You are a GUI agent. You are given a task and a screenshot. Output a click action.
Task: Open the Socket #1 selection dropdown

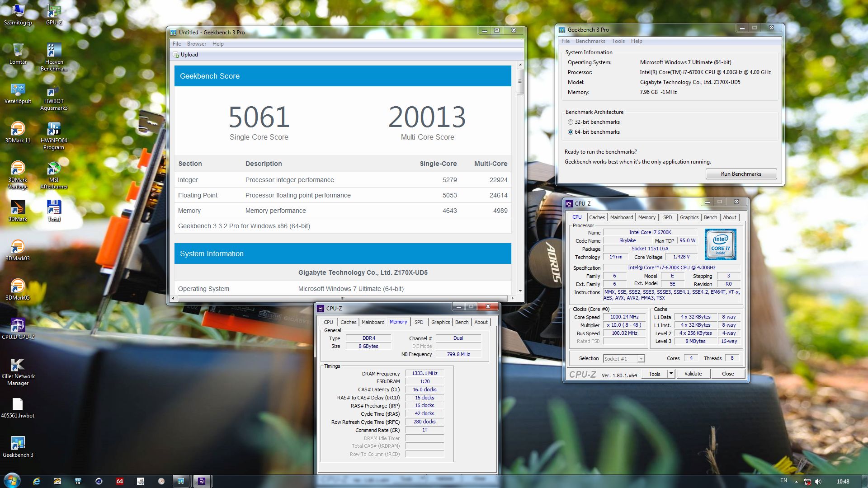[624, 358]
